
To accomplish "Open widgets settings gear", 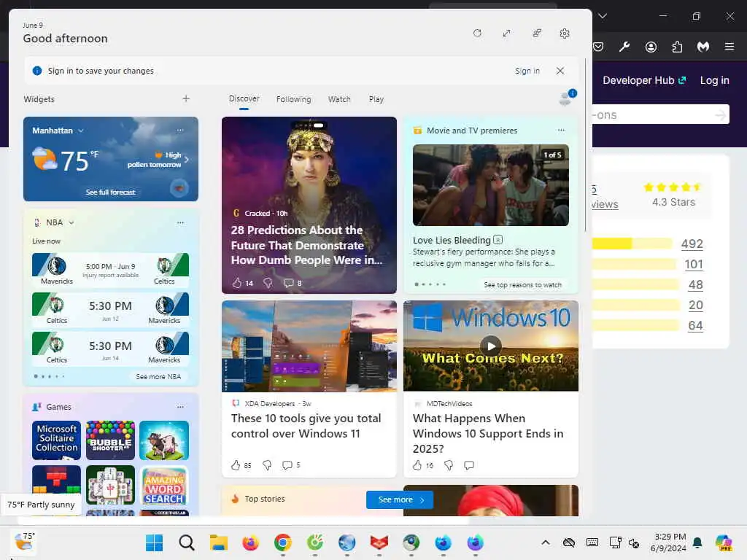I will (x=565, y=34).
